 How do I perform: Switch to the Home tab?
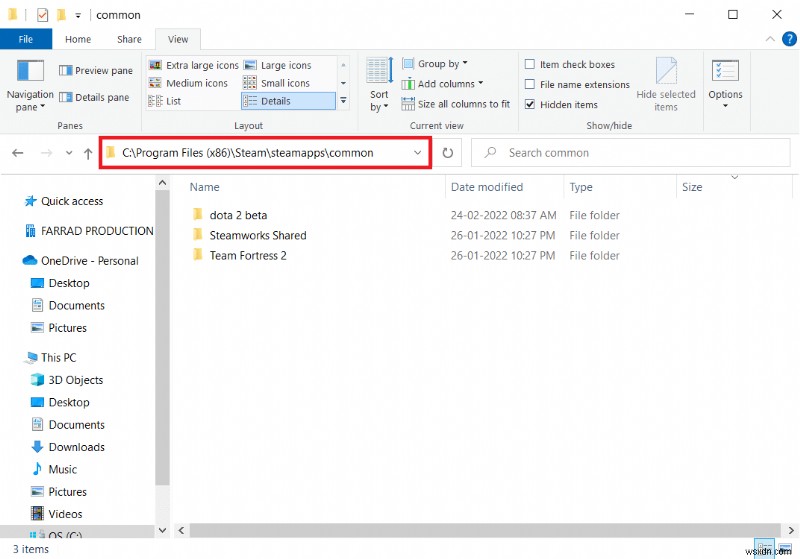(x=78, y=39)
